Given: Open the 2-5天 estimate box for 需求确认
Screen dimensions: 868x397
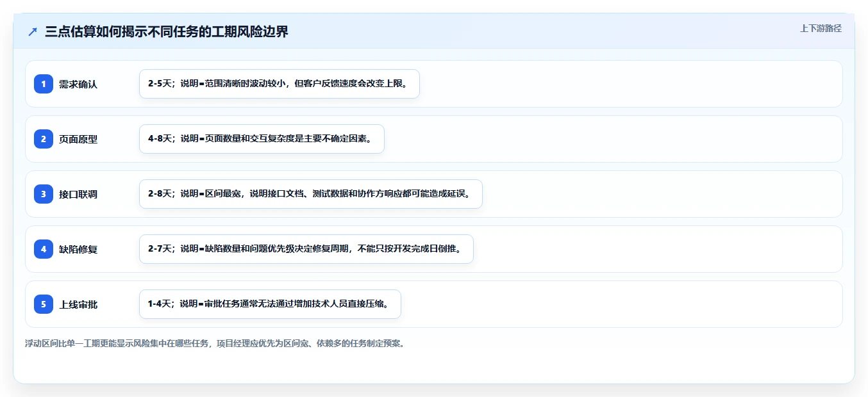Looking at the screenshot, I should [280, 84].
